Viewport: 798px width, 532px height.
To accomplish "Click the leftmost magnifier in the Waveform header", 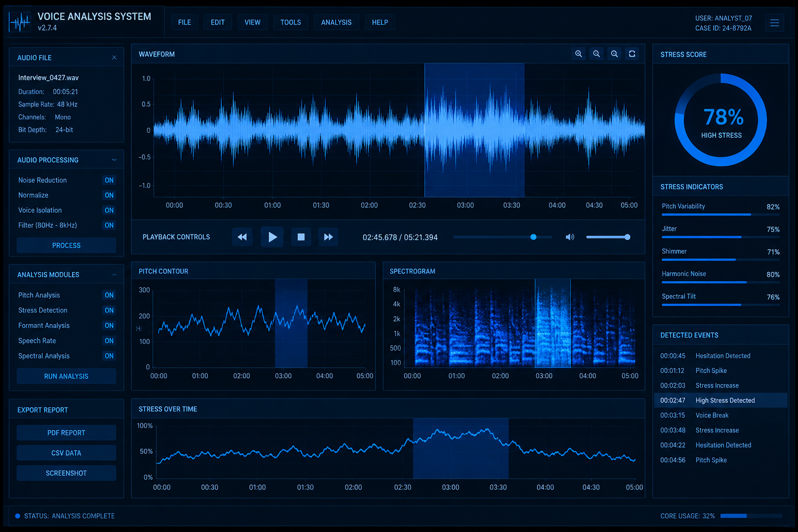I will 578,54.
